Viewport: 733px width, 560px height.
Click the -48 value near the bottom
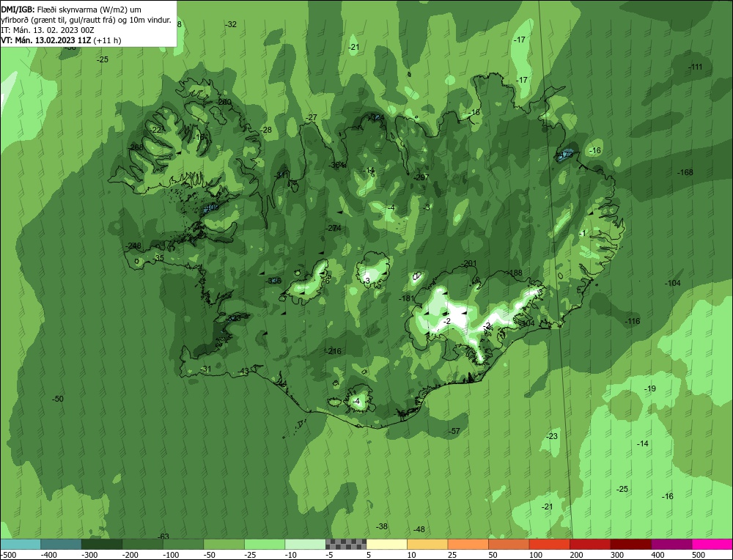coord(419,529)
